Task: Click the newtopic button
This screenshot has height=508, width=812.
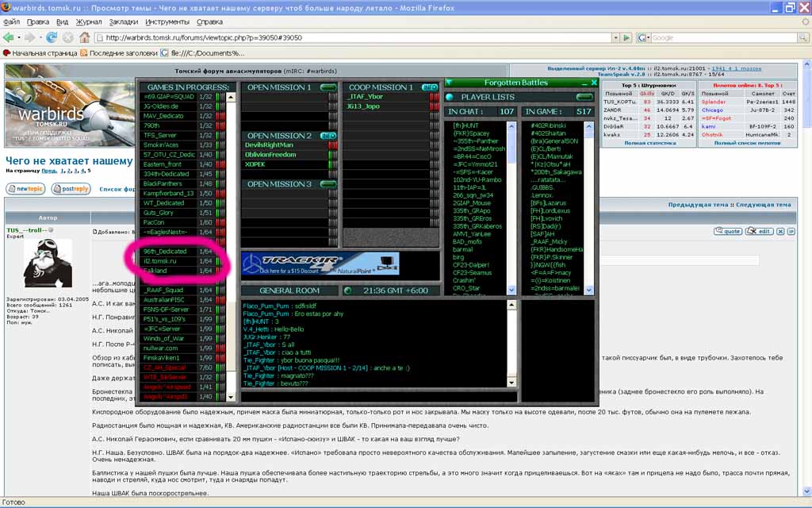Action: pos(25,189)
